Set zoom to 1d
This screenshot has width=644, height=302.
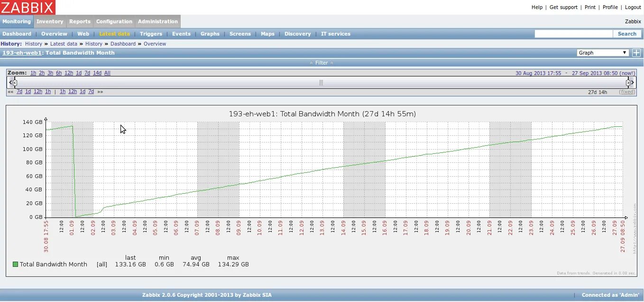(79, 73)
